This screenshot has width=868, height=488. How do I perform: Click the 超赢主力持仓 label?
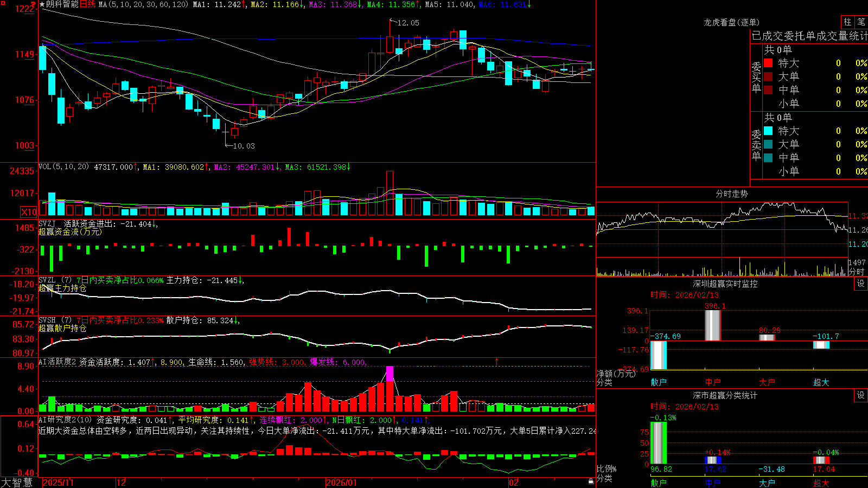62,288
